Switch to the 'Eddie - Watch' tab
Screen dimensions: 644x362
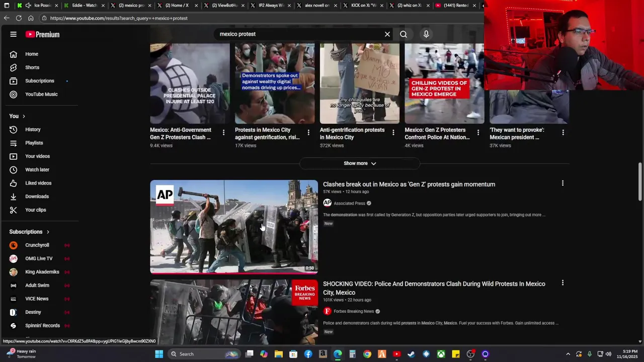pyautogui.click(x=84, y=6)
